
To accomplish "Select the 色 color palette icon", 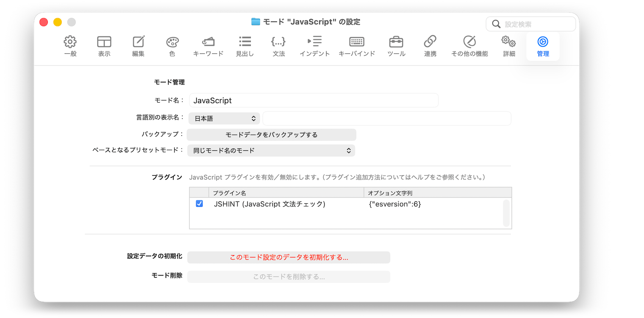I will pos(172,46).
